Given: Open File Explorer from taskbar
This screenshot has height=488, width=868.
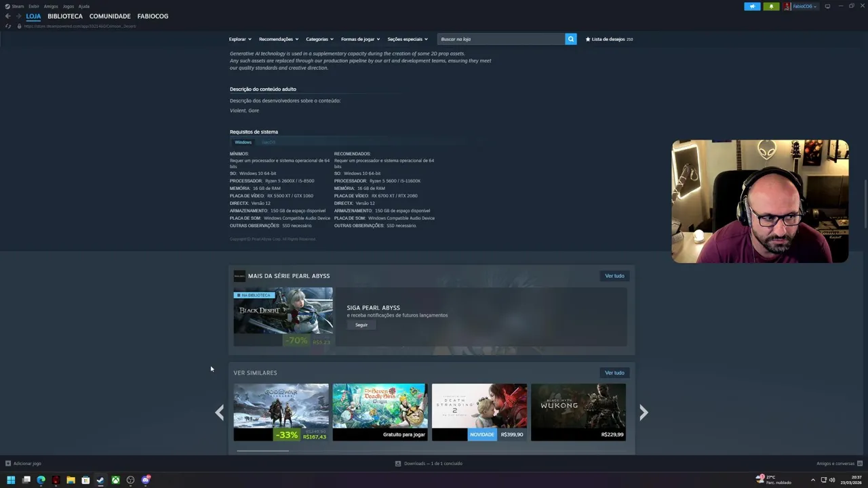Looking at the screenshot, I should pos(71,480).
